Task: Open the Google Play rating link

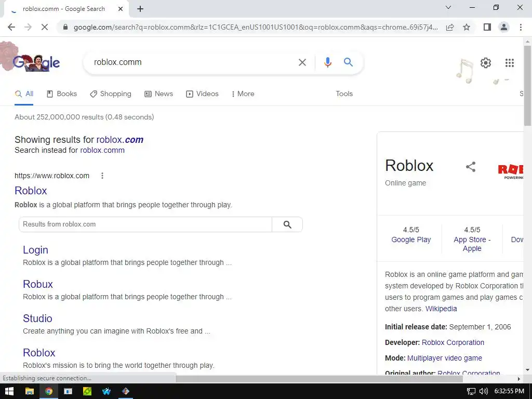Action: pyautogui.click(x=411, y=240)
